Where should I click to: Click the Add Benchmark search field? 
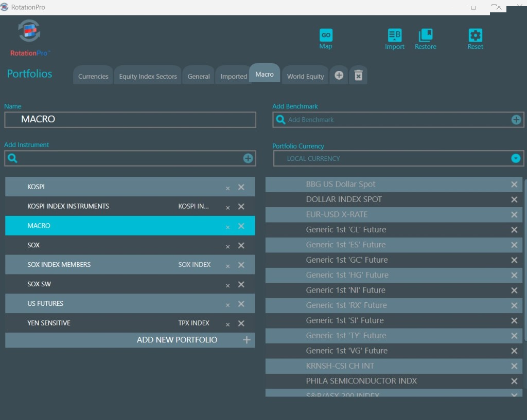point(398,119)
